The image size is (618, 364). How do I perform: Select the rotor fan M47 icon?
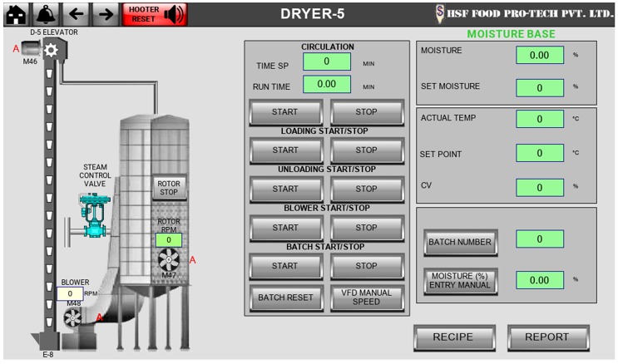[x=169, y=259]
